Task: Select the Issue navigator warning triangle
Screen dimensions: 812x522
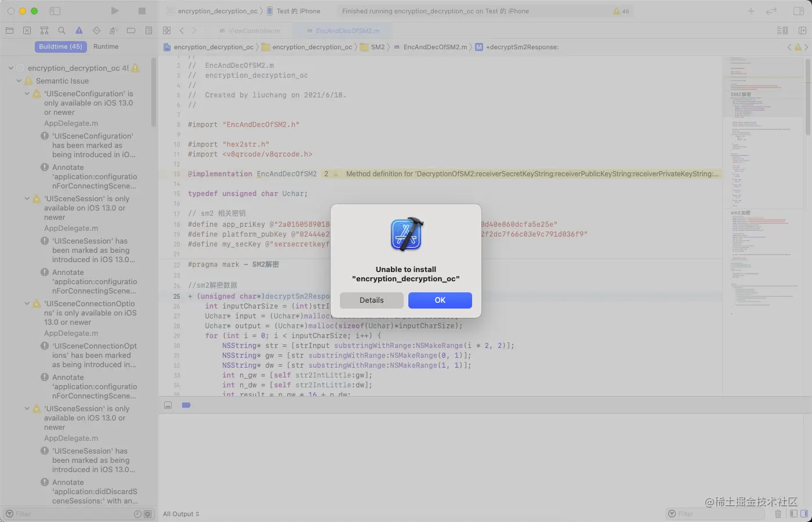Action: (x=79, y=30)
